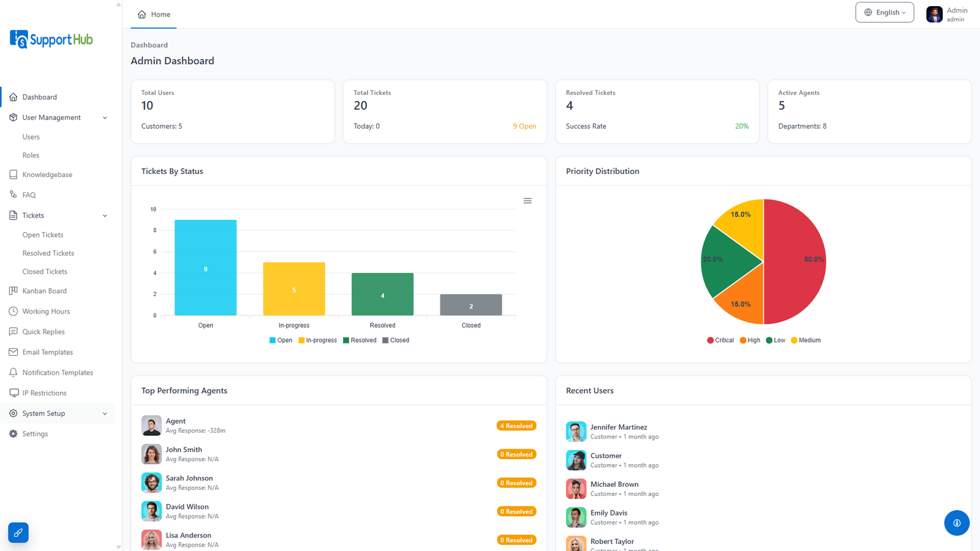Open the chart hamburger menu icon

(x=527, y=201)
